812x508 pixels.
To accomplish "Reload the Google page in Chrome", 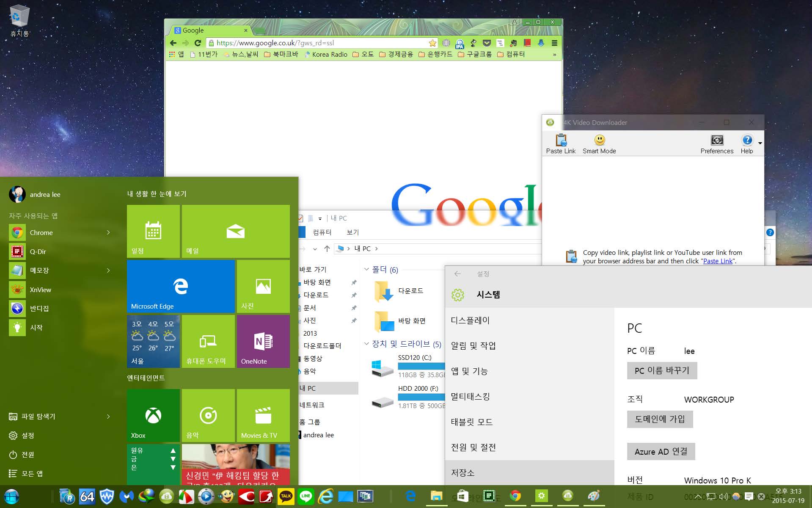I will click(x=198, y=43).
